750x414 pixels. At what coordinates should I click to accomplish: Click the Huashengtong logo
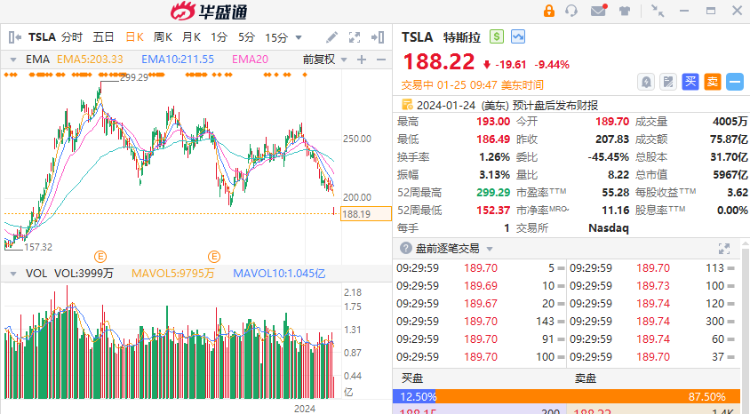coord(209,11)
